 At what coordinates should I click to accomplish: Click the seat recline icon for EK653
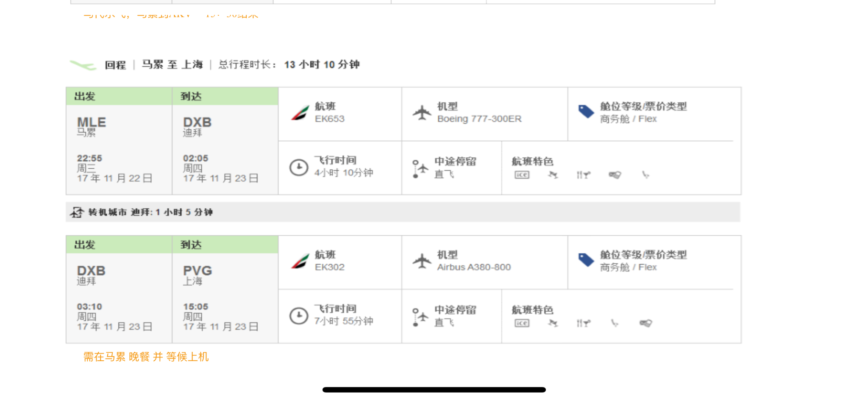[645, 175]
